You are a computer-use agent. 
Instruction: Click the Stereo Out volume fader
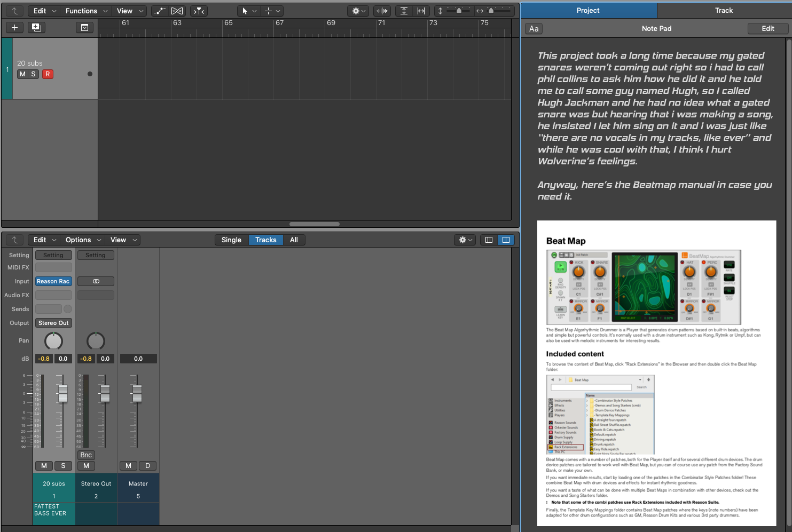click(105, 394)
